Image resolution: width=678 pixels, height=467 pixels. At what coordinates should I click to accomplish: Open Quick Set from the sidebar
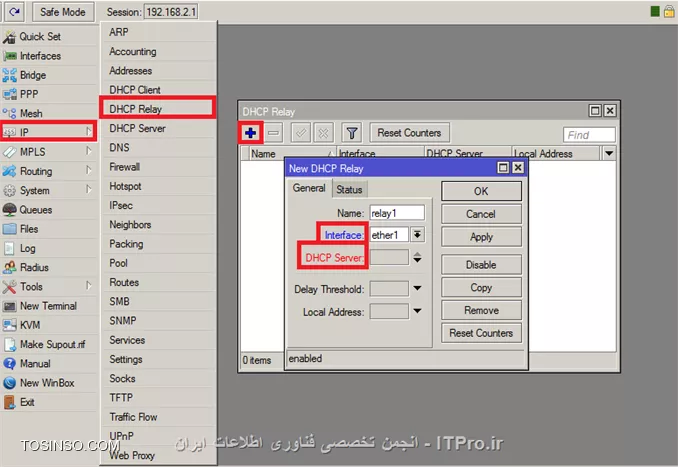click(48, 36)
